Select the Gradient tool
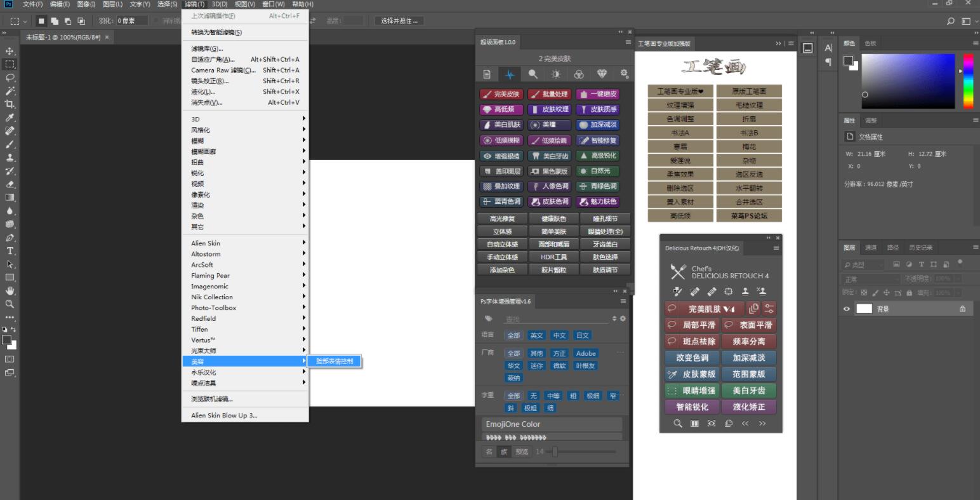980x500 pixels. point(10,198)
